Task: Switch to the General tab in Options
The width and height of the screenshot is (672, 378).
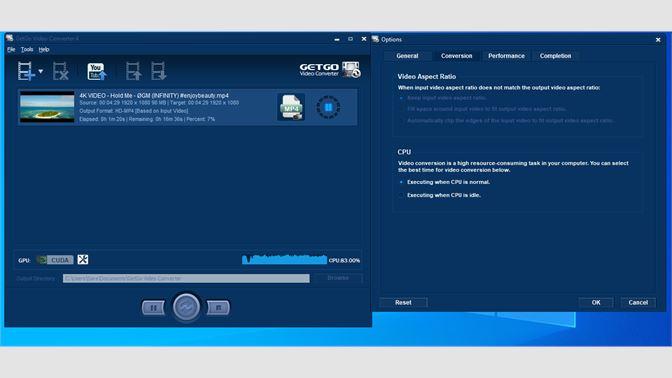Action: [407, 56]
